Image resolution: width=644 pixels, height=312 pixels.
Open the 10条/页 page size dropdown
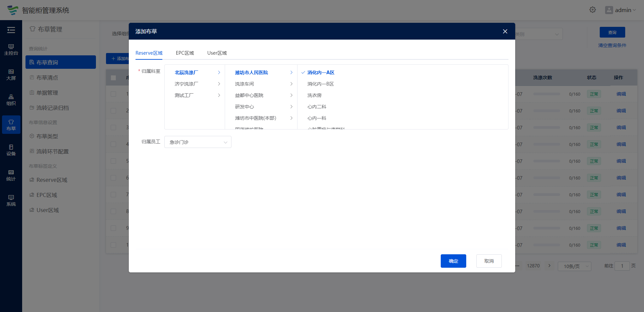tap(574, 266)
